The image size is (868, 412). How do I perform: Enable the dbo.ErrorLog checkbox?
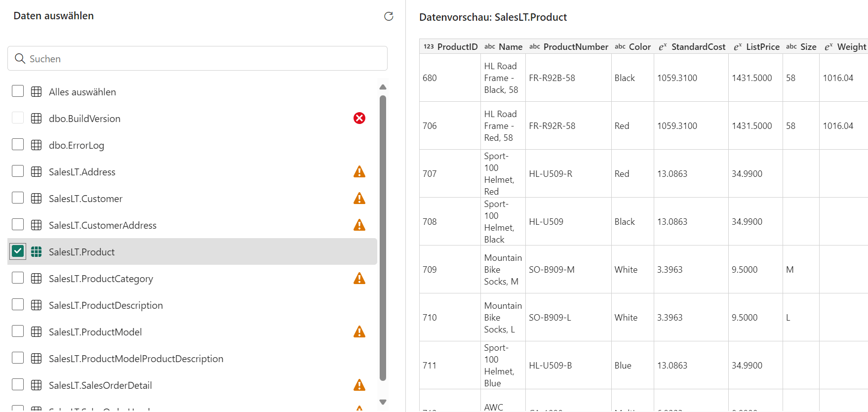pyautogui.click(x=18, y=144)
